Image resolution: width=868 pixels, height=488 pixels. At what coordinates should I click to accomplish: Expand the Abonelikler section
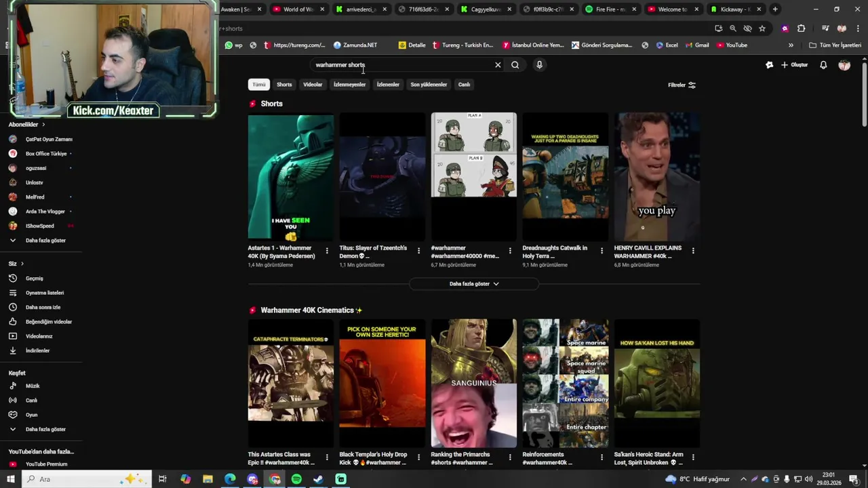point(27,125)
